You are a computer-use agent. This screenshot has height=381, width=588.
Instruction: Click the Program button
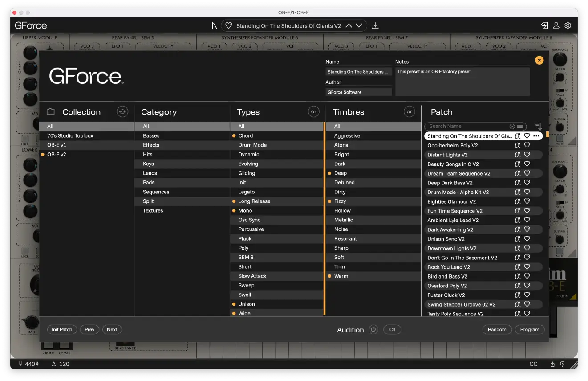pyautogui.click(x=530, y=330)
